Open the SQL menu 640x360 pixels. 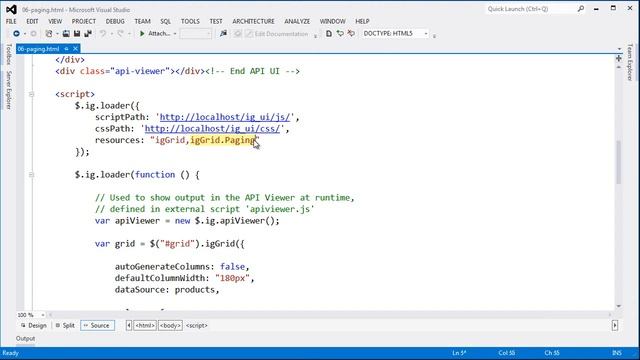click(165, 21)
